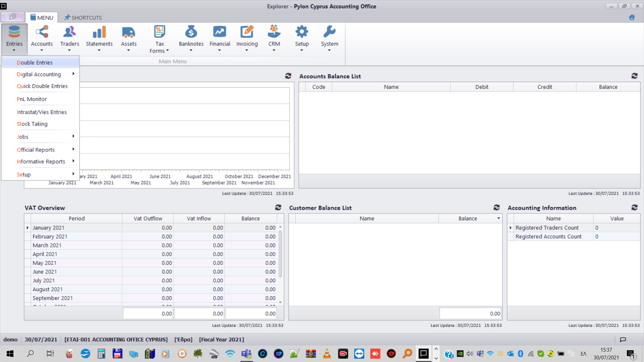Refresh the Accounts Balance List panel
The height and width of the screenshot is (362, 644).
pos(634,76)
